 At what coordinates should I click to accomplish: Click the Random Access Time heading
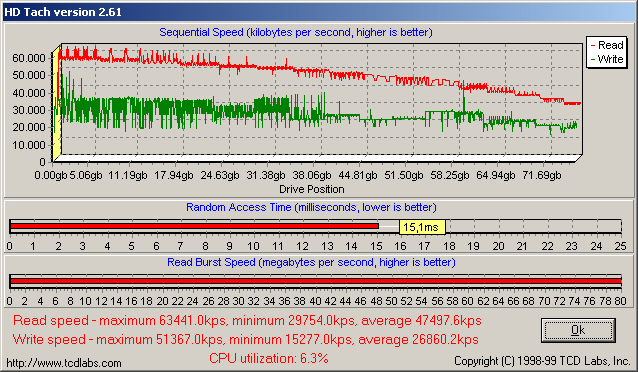[311, 207]
